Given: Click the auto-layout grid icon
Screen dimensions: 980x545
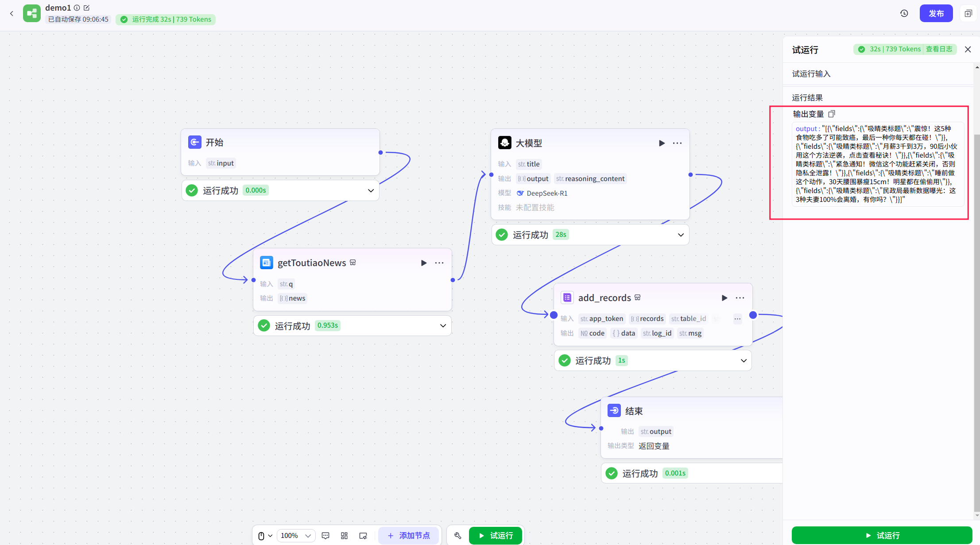Looking at the screenshot, I should pyautogui.click(x=345, y=536).
